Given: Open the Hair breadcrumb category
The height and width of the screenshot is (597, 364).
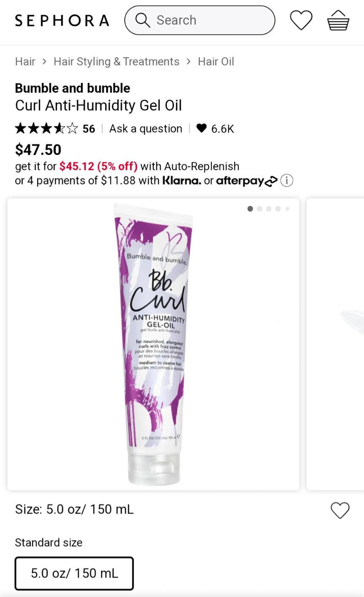Looking at the screenshot, I should coord(25,62).
